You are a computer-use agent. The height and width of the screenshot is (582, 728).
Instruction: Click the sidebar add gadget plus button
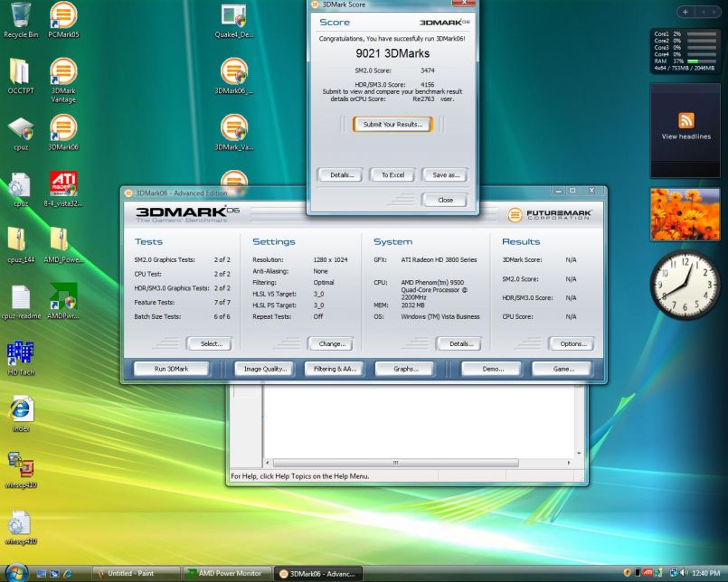tap(685, 12)
